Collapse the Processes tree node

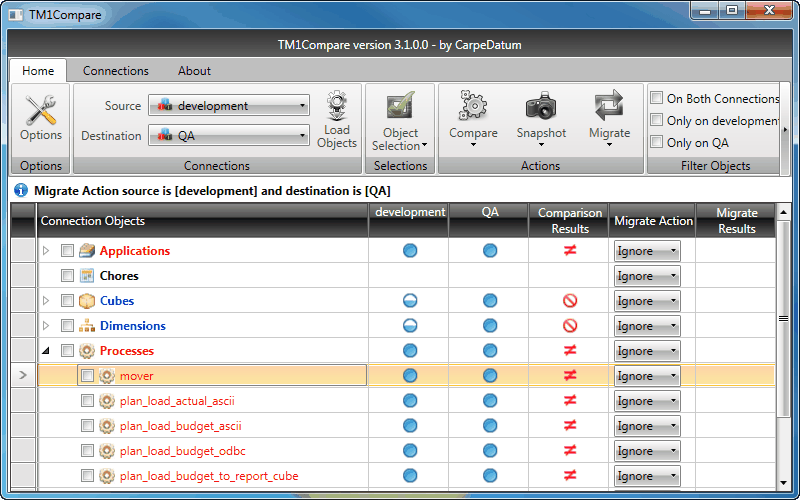(x=46, y=351)
